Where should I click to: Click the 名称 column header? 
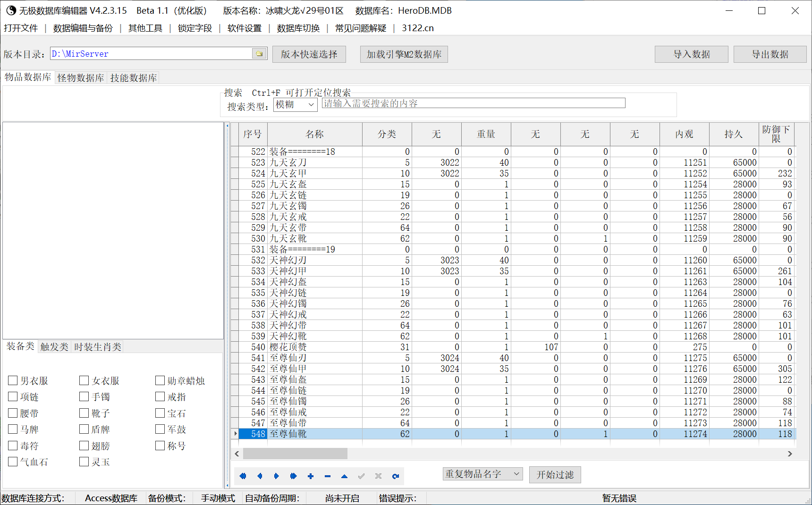pyautogui.click(x=315, y=135)
